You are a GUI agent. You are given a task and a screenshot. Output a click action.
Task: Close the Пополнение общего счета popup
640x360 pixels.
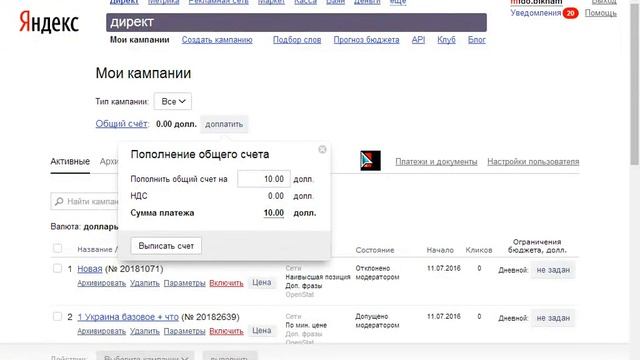[322, 149]
